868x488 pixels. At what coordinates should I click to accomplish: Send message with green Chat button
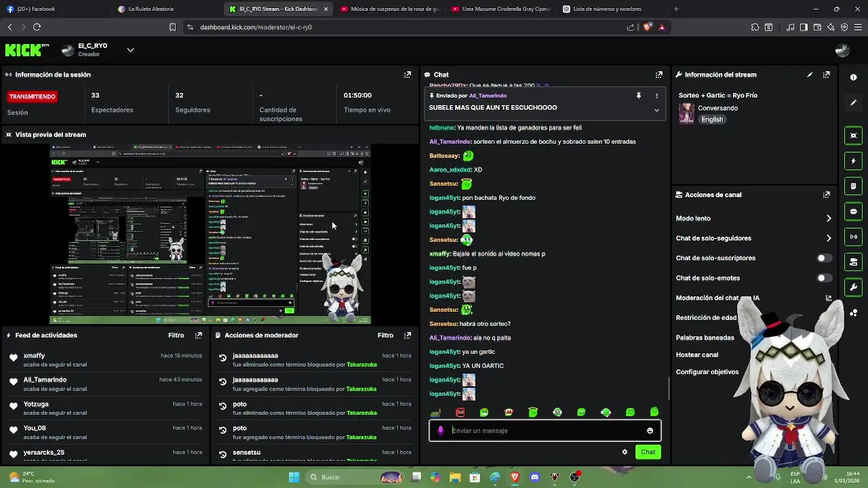(648, 452)
